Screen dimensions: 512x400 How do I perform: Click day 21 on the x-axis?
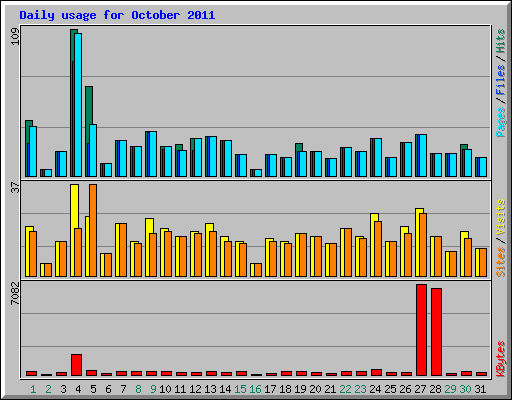click(330, 389)
